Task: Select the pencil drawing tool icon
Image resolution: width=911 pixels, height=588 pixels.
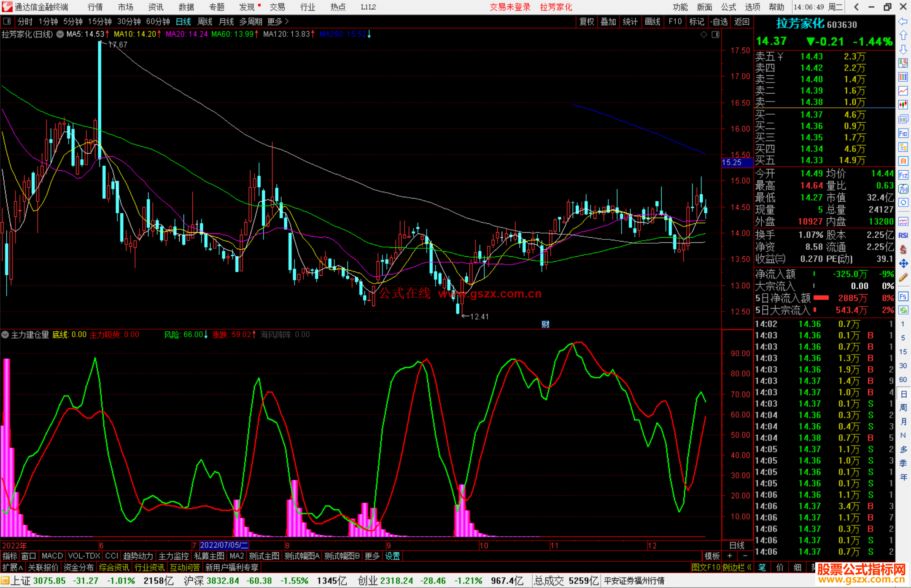Action: 903,277
